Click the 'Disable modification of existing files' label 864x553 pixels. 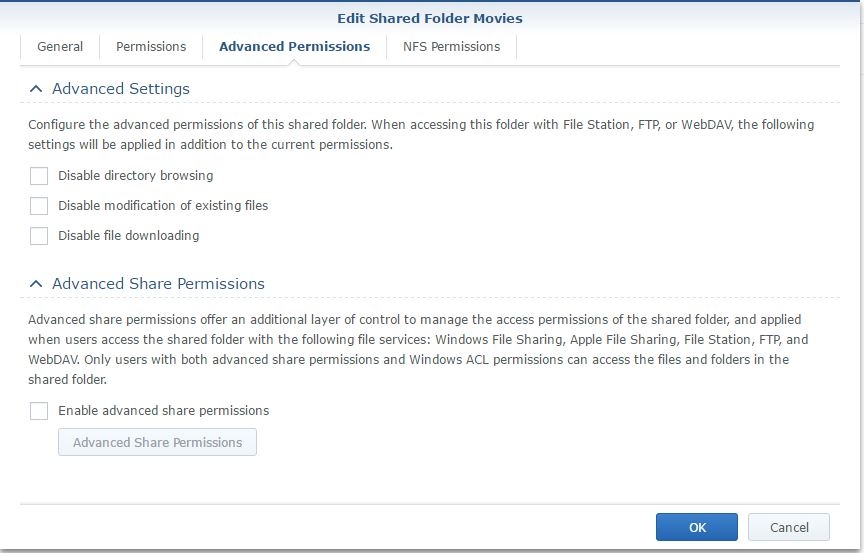click(163, 206)
